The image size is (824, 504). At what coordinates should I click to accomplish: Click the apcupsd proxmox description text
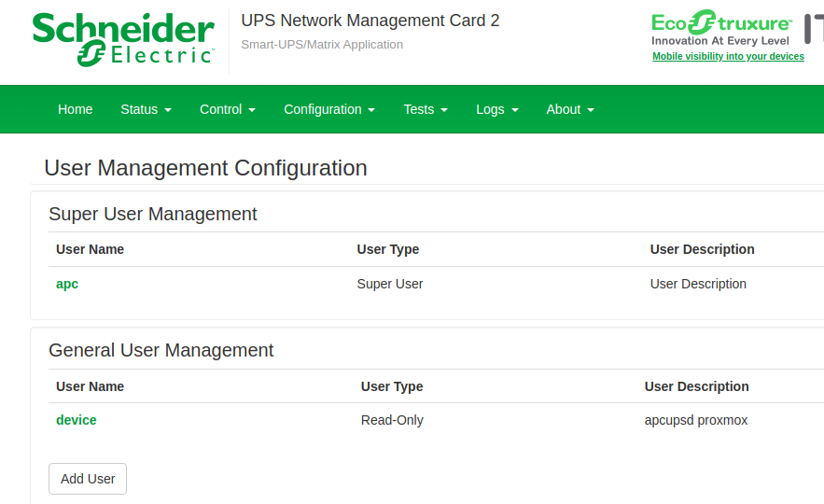point(695,420)
